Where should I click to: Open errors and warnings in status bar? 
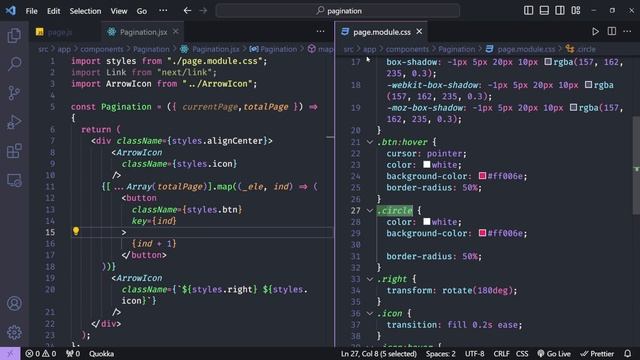coord(41,353)
